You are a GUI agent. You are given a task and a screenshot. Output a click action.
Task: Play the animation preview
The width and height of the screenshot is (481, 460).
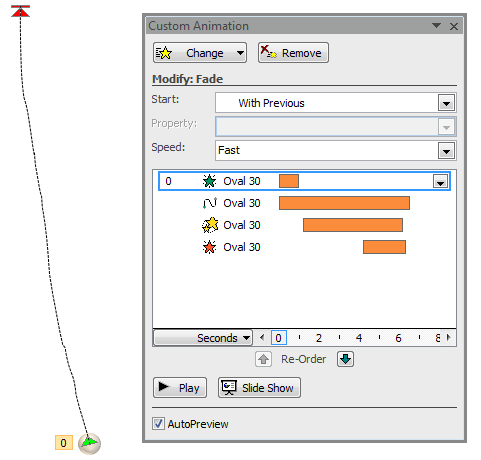point(180,388)
